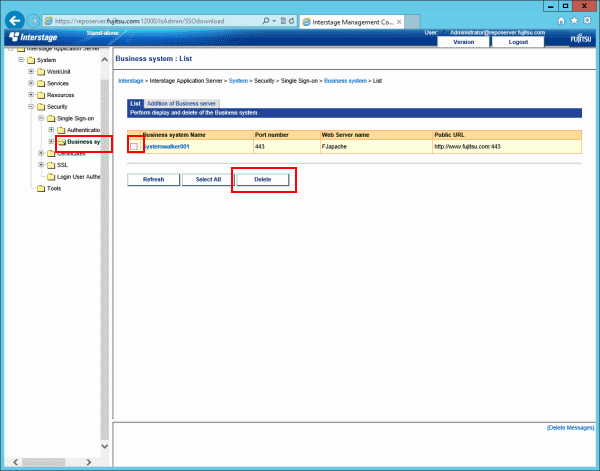Click the tree panel left scroll arrow
600x471 pixels.
pos(16,462)
